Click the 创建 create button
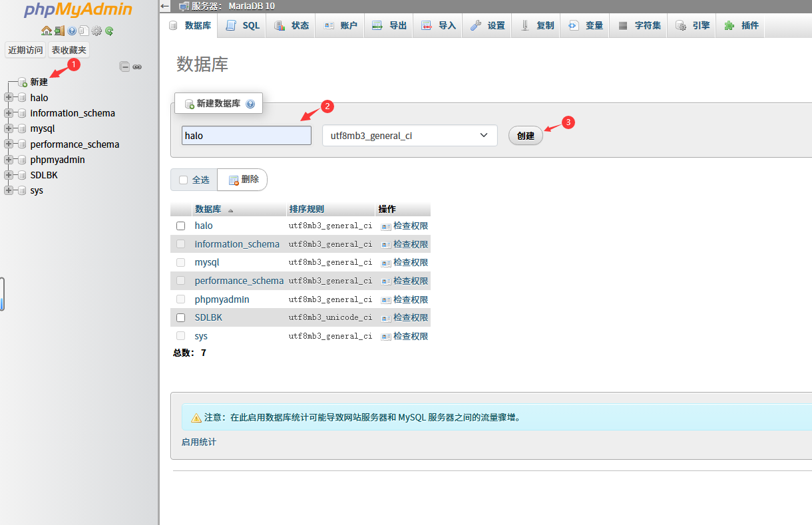This screenshot has width=812, height=525. [x=525, y=135]
